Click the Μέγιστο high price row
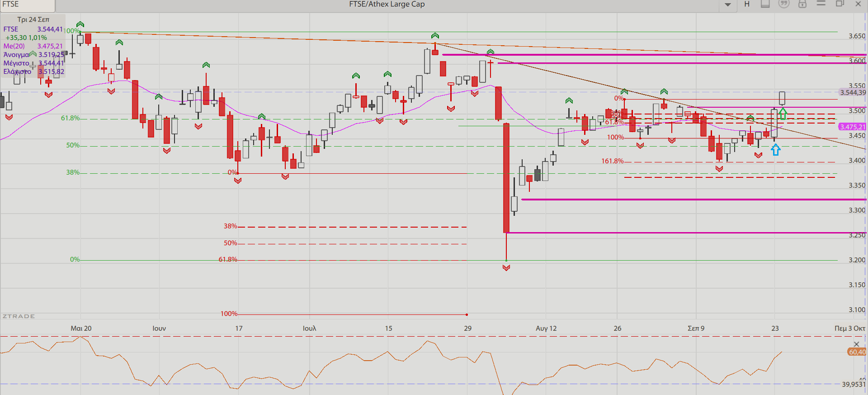The height and width of the screenshot is (395, 868). click(33, 63)
